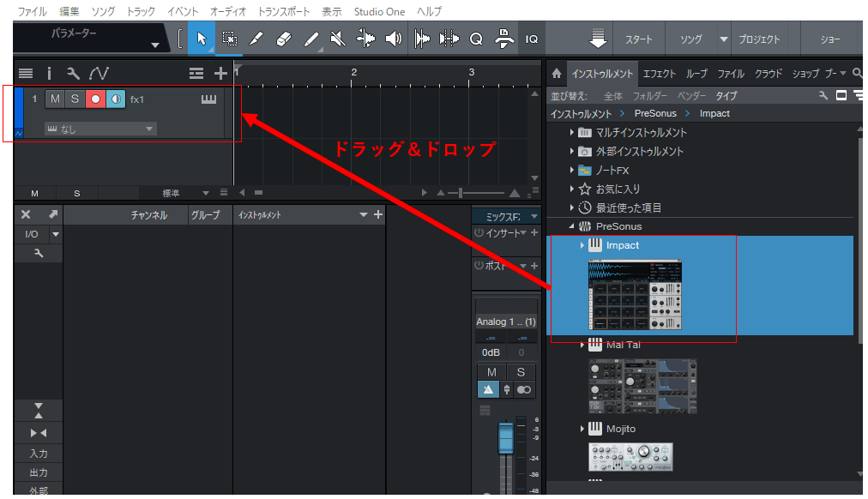
Task: Open the トラック menu
Action: tap(141, 11)
